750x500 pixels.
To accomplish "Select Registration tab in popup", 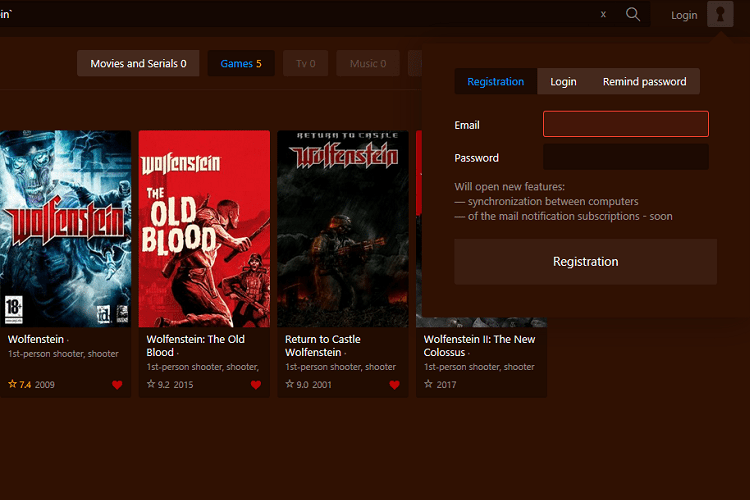I will pos(496,81).
